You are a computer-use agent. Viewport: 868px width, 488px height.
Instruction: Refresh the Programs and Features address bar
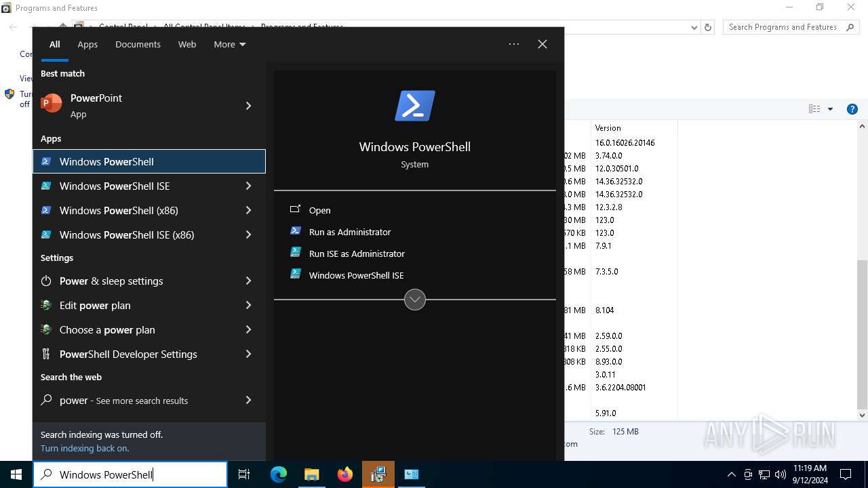pos(708,27)
